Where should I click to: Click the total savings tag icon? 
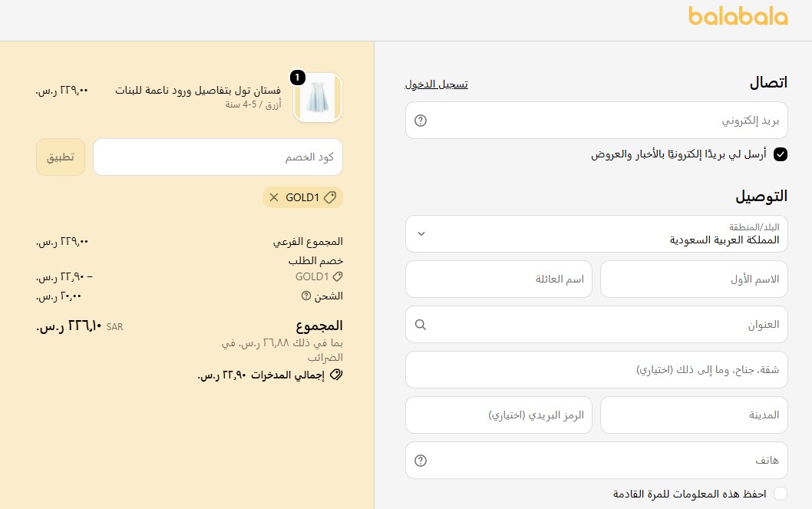336,375
